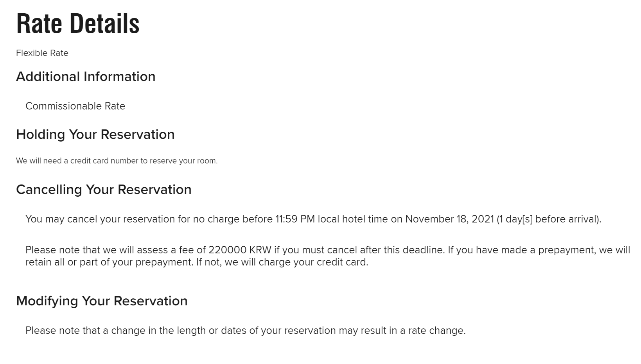The image size is (641, 364).
Task: Click the November 18, 2021 date
Action: 449,219
